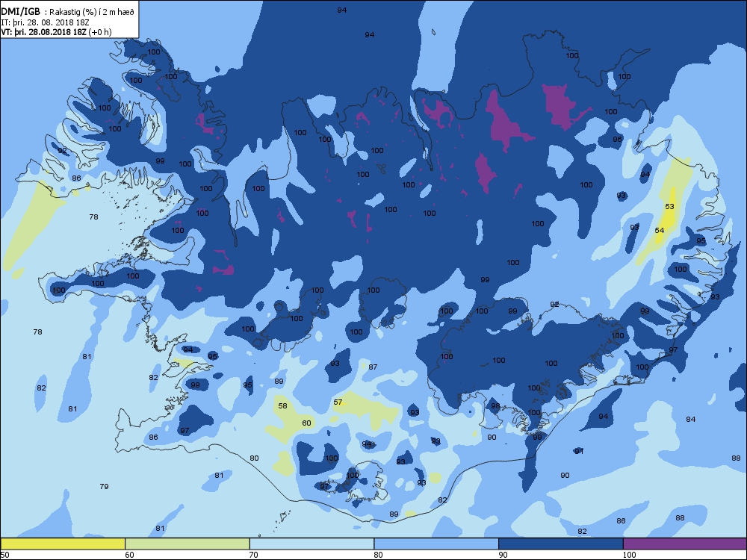
Task: Click the humidity value '96' on the map
Action: 618,139
